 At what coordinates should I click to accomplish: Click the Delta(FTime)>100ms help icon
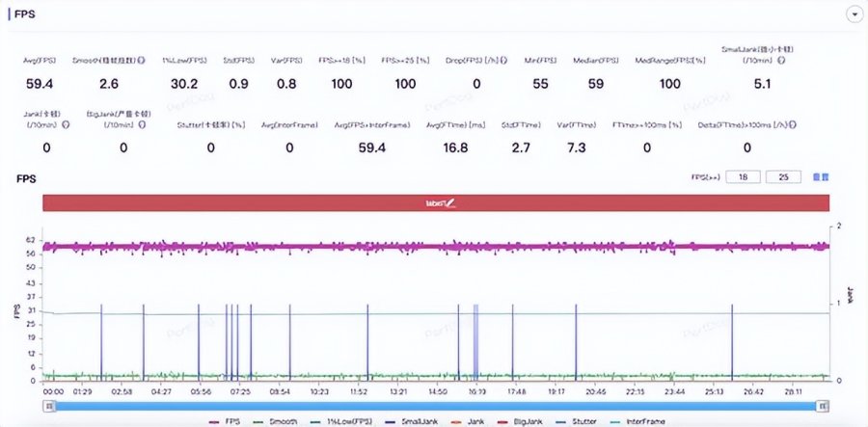pos(794,125)
